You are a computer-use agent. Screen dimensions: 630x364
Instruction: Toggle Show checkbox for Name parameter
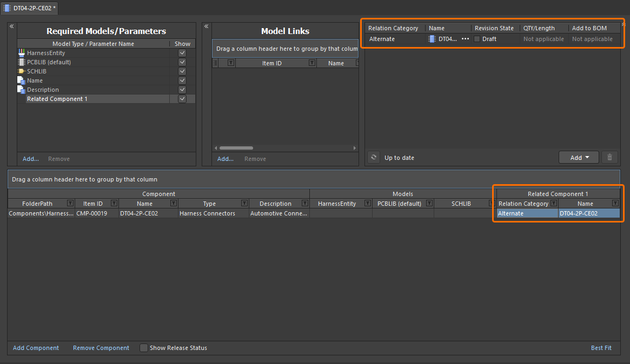(x=182, y=80)
